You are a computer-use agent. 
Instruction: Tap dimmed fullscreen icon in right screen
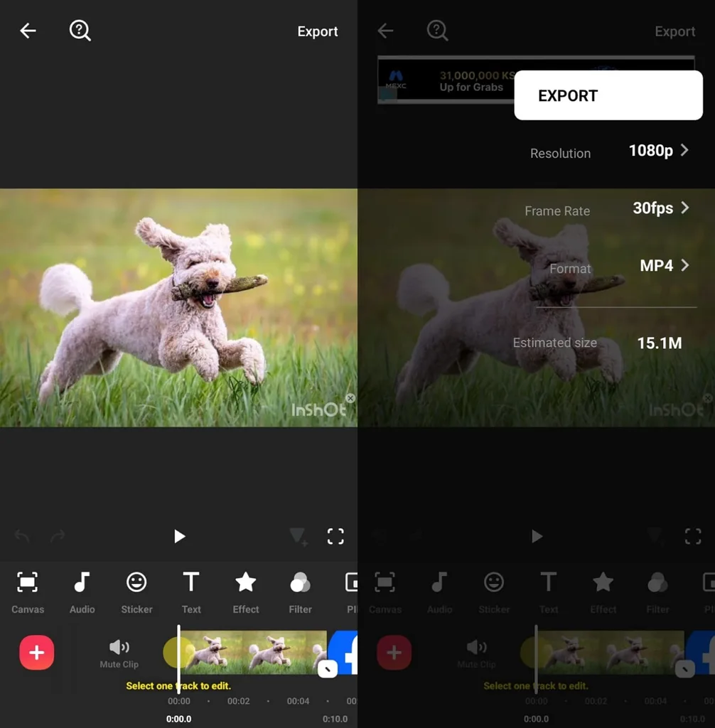[x=693, y=536]
